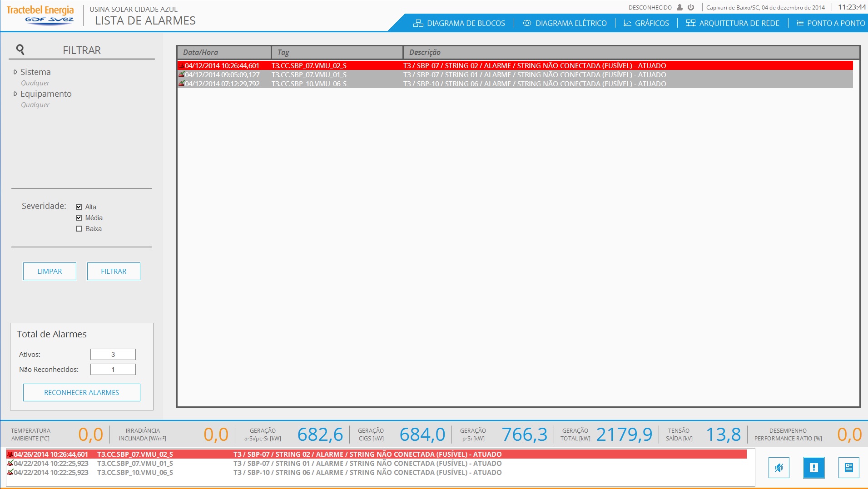This screenshot has height=489, width=868.
Task: Click the red bell on first alarm row
Action: click(x=181, y=65)
